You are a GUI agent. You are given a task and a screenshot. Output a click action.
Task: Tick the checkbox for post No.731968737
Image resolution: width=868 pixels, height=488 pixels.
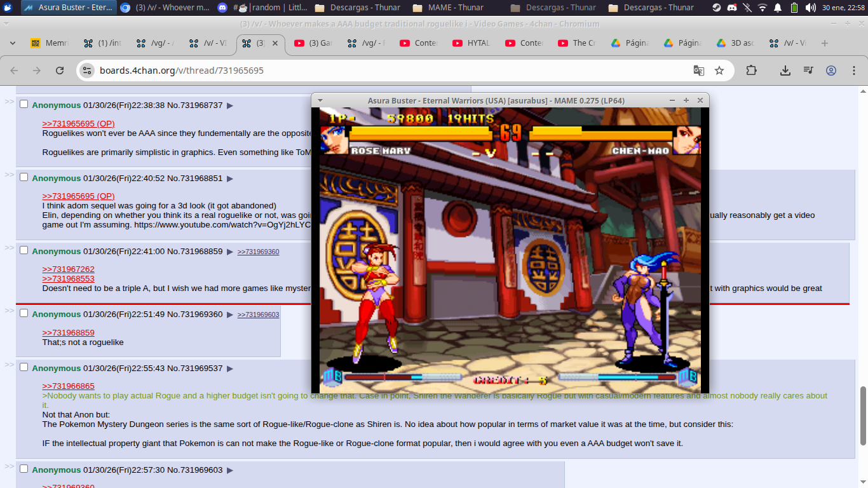[24, 104]
